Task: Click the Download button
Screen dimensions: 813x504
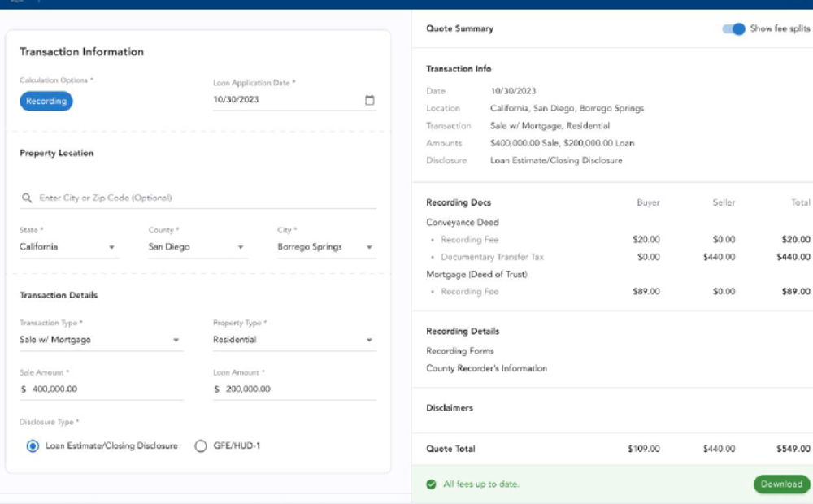Action: click(780, 484)
